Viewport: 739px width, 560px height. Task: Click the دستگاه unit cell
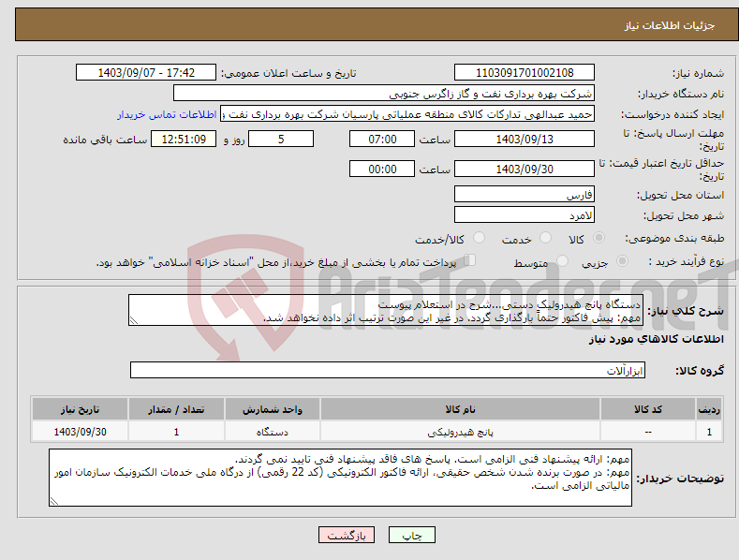[273, 432]
